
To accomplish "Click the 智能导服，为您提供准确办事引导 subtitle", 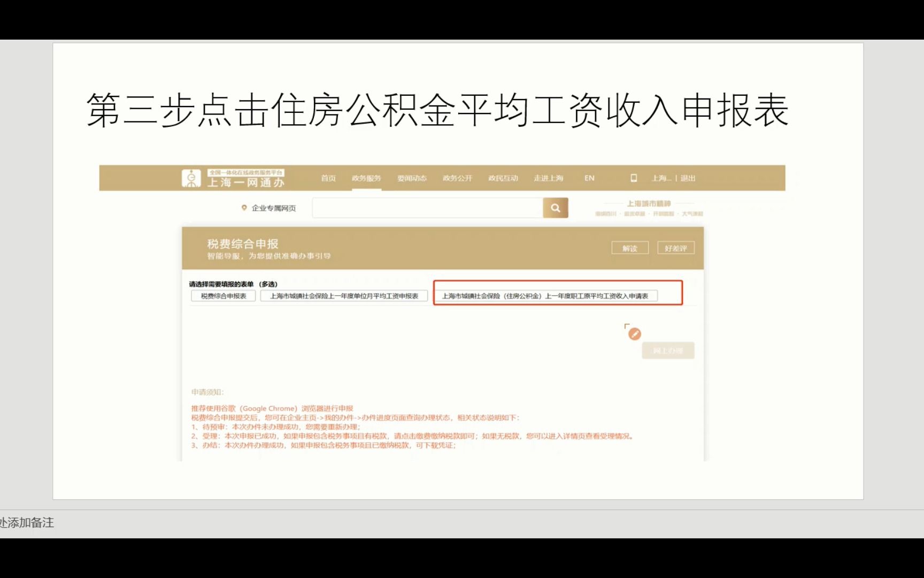I will [269, 256].
